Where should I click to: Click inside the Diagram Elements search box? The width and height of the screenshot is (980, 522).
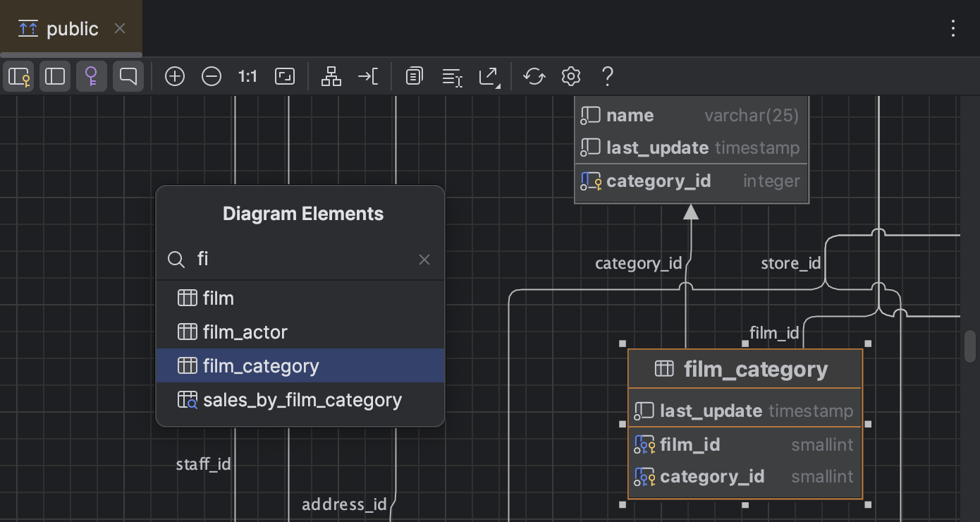pos(296,260)
